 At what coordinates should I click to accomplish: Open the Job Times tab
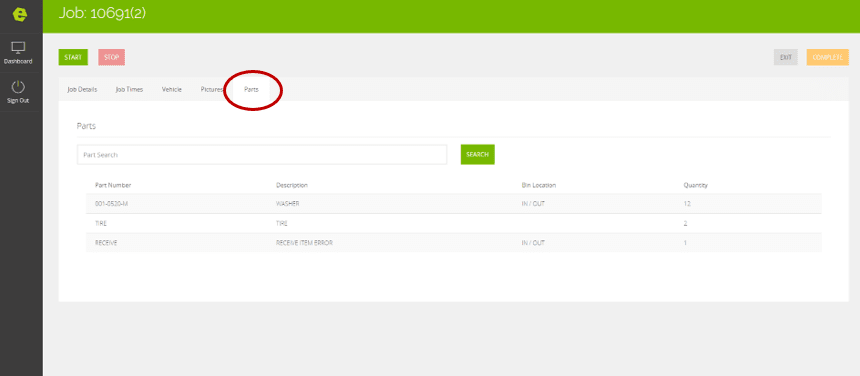129,89
